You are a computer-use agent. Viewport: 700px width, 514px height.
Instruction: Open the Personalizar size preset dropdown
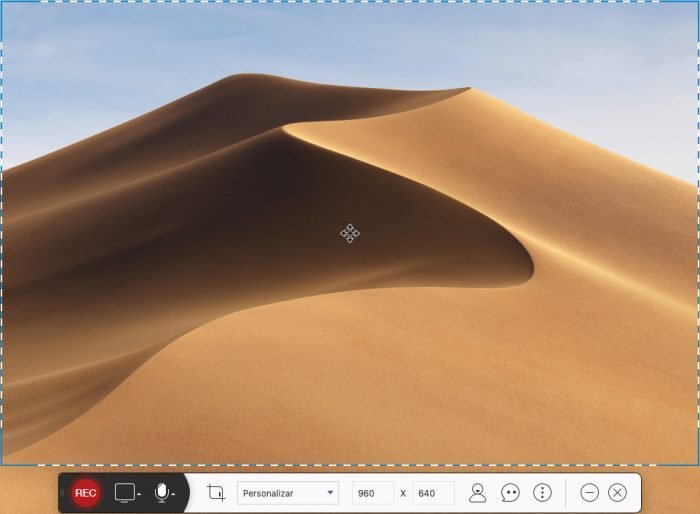point(288,493)
